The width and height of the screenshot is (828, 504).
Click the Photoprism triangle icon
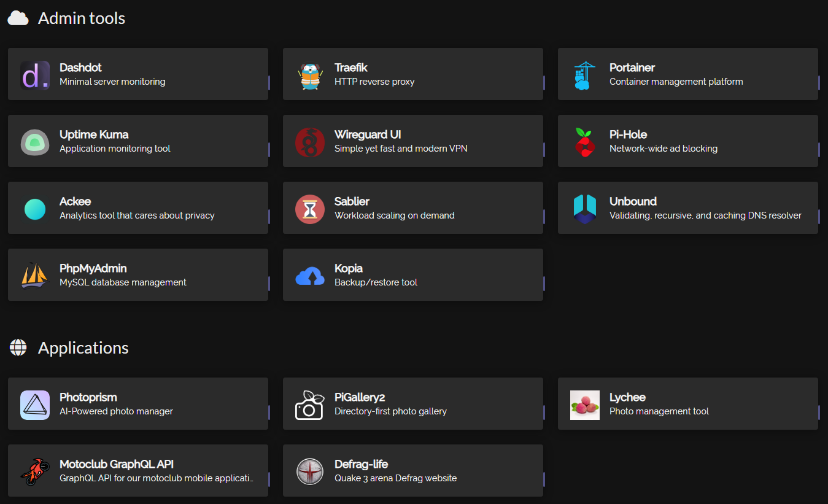35,405
